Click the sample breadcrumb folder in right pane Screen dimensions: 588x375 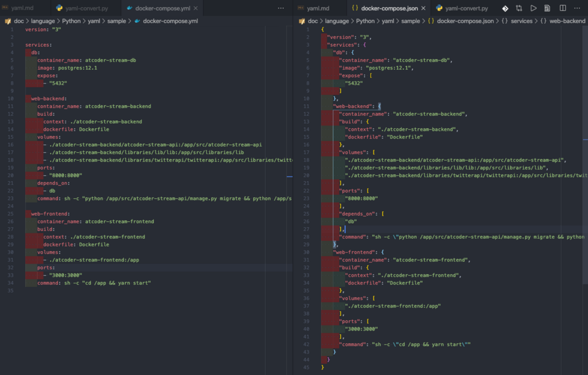tap(410, 21)
